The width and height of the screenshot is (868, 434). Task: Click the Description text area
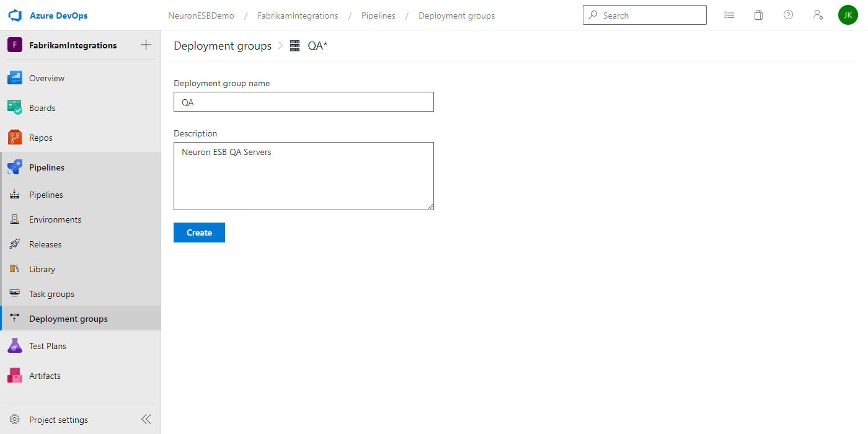pyautogui.click(x=304, y=176)
